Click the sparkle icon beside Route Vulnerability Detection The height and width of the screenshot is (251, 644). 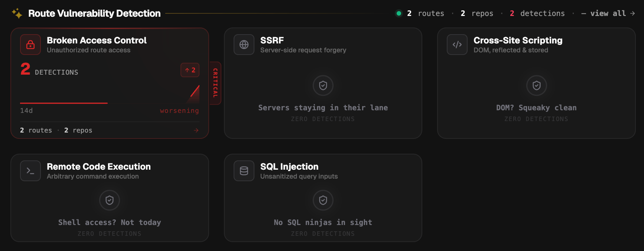click(17, 13)
